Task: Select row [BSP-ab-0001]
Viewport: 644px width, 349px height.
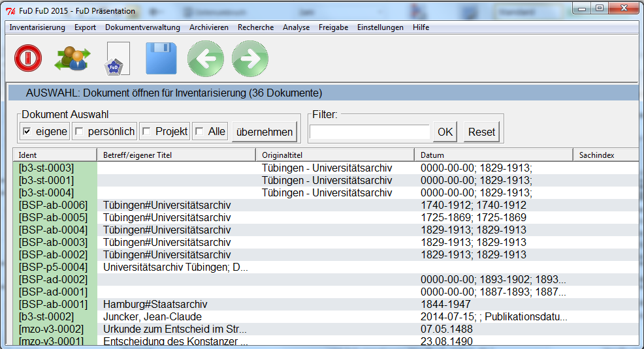Action: [326, 304]
